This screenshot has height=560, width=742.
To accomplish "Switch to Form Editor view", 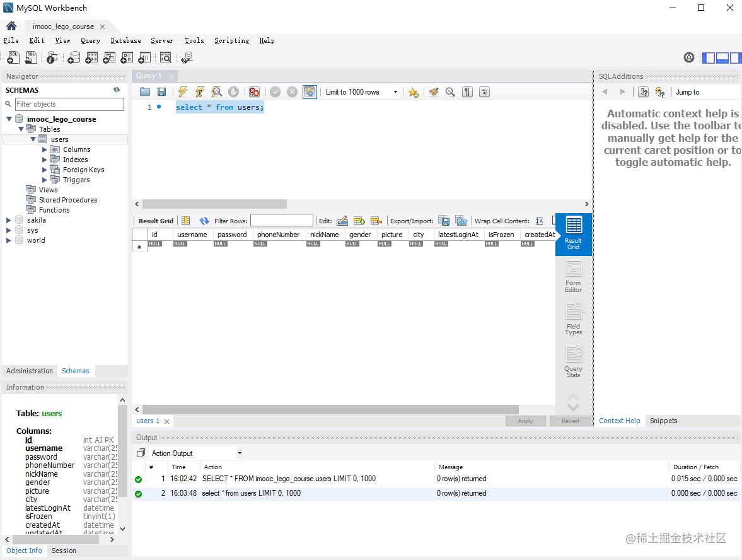I will coord(574,277).
